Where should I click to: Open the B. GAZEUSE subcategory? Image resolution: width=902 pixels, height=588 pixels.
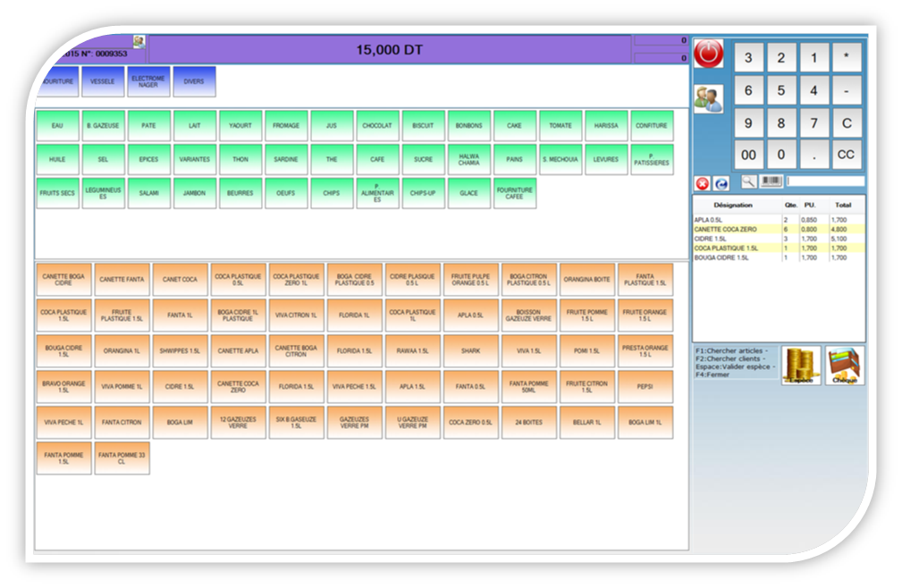pyautogui.click(x=103, y=126)
